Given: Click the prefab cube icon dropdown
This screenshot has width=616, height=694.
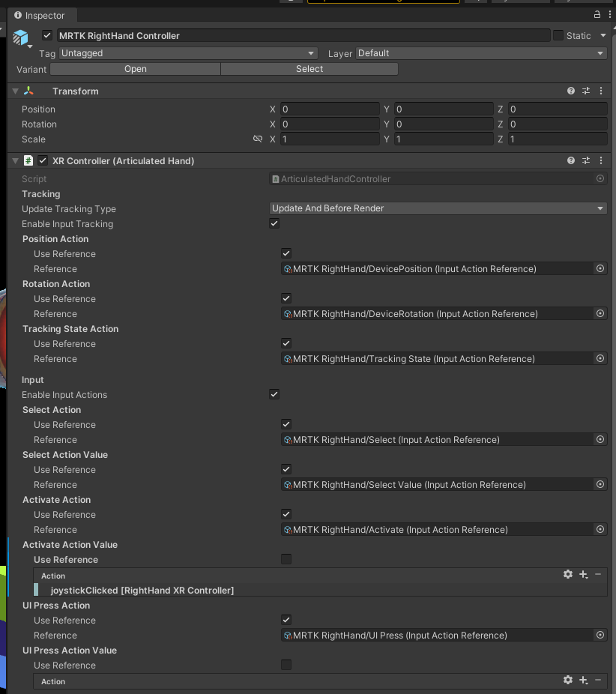Looking at the screenshot, I should tap(22, 38).
